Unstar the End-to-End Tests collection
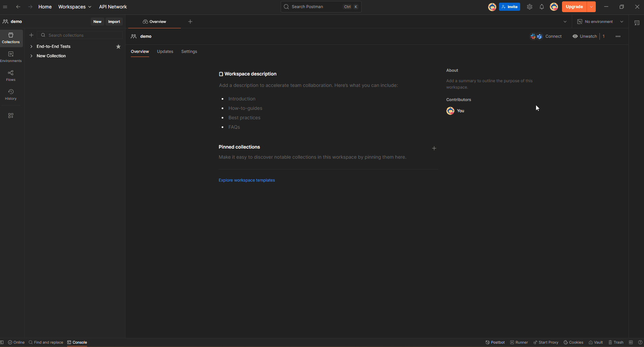644x347 pixels. point(118,46)
